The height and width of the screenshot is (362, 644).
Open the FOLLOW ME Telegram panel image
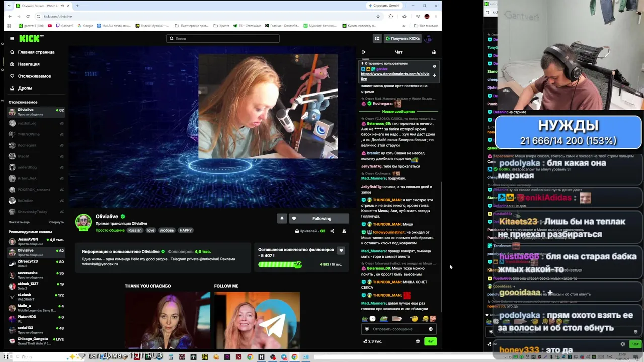(257, 320)
